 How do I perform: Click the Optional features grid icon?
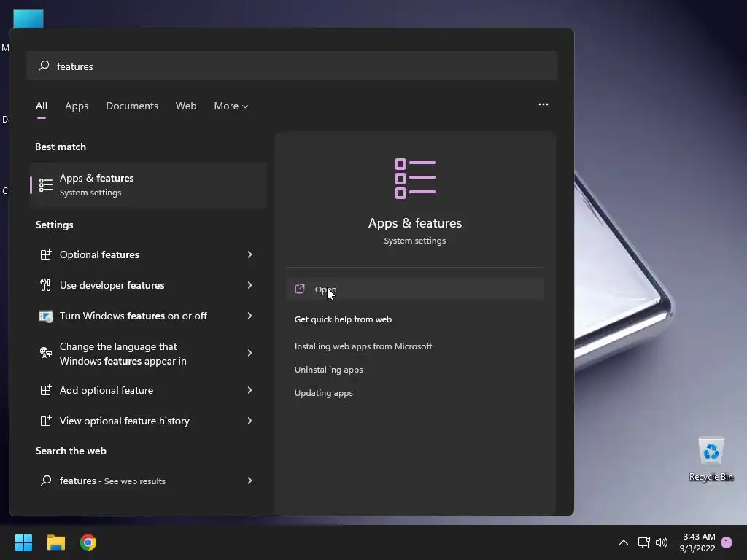coord(46,254)
